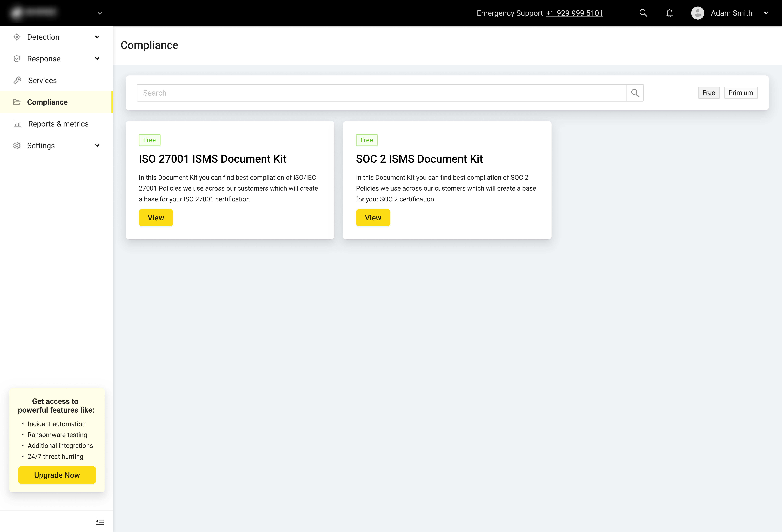The width and height of the screenshot is (782, 532).
Task: Open notifications bell icon
Action: [669, 13]
